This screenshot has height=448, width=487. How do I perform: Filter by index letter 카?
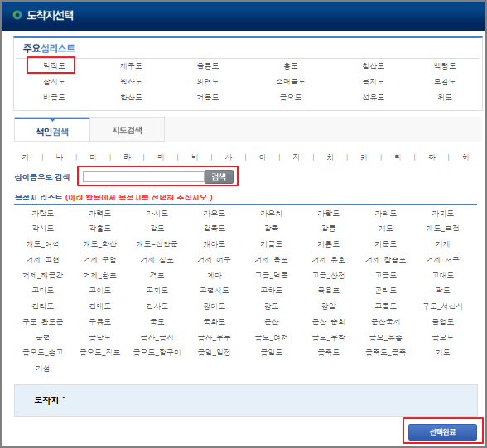364,157
